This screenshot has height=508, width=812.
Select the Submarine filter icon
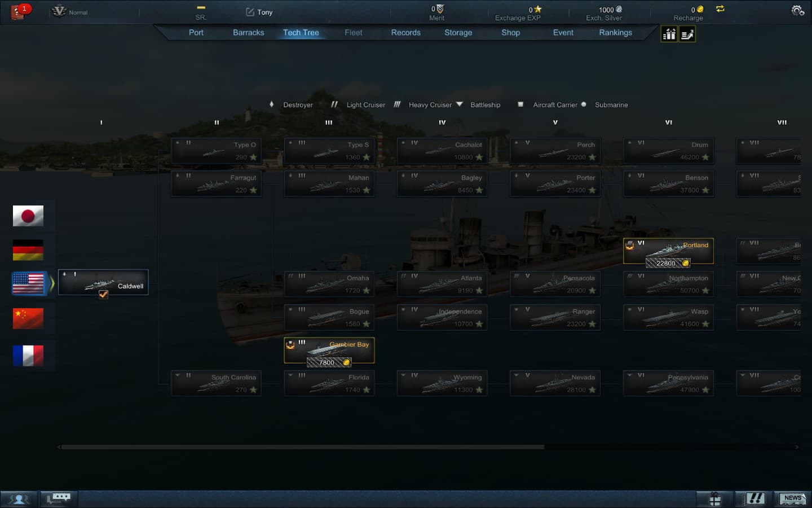(584, 104)
